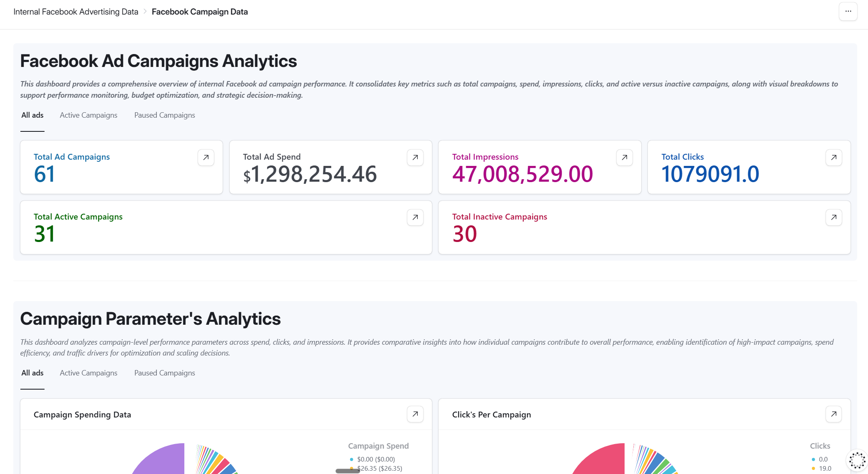This screenshot has width=868, height=474.
Task: Click the loading spinner icon at bottom right
Action: [857, 461]
